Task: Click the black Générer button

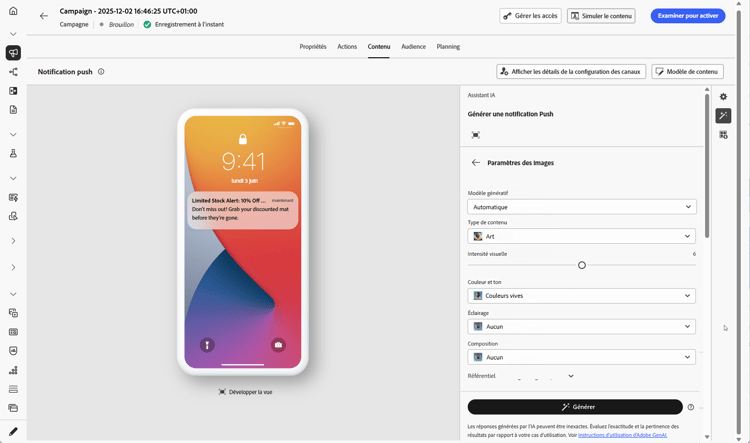Action: coord(575,407)
